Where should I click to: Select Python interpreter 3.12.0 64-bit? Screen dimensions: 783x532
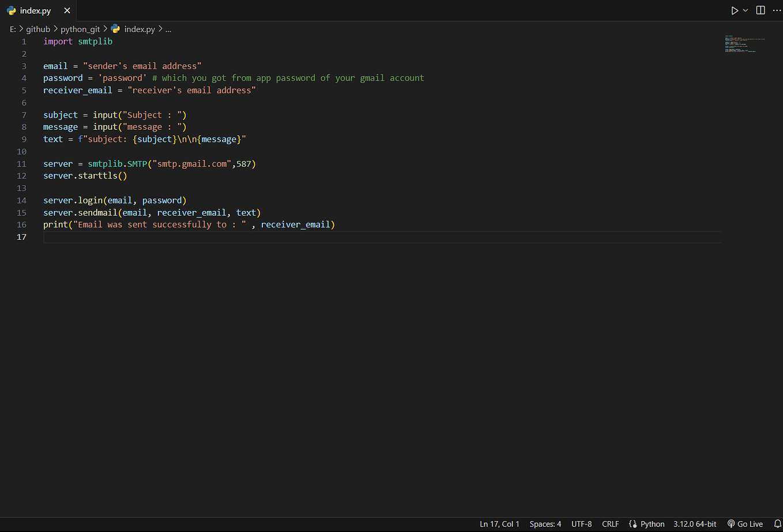pos(695,524)
